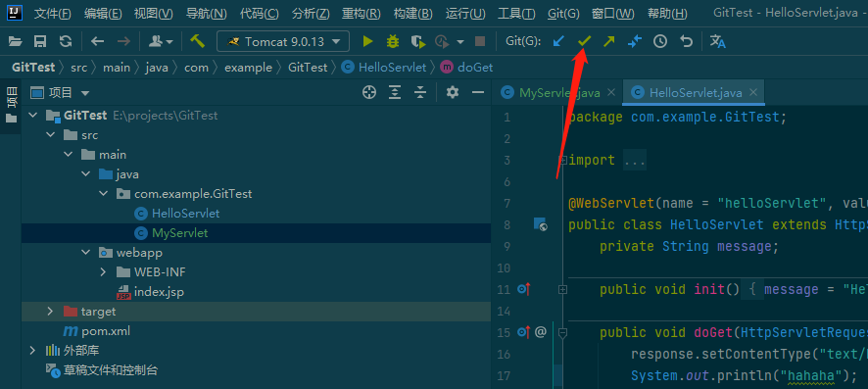Screen dimensions: 868x389
Task: Show Git history with the clock icon
Action: (x=660, y=41)
